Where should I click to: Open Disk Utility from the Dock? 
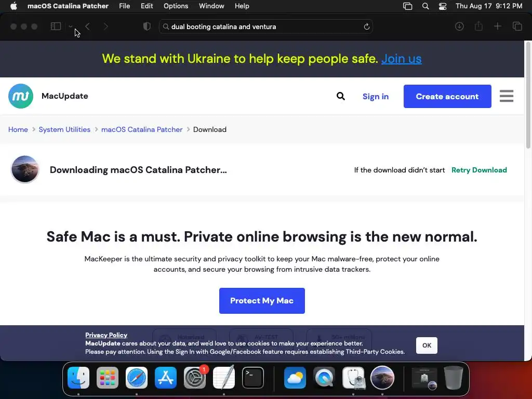353,378
